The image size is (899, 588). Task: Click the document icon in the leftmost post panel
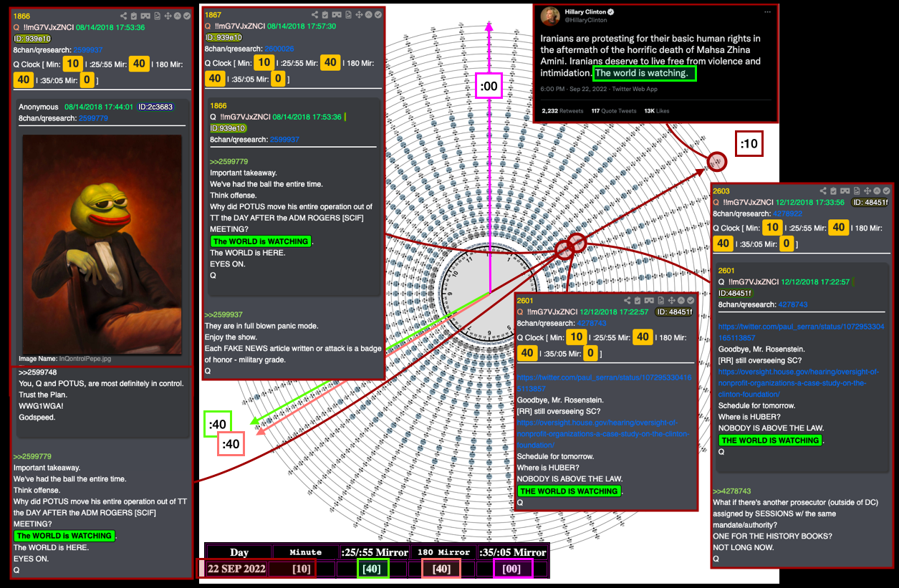[157, 15]
